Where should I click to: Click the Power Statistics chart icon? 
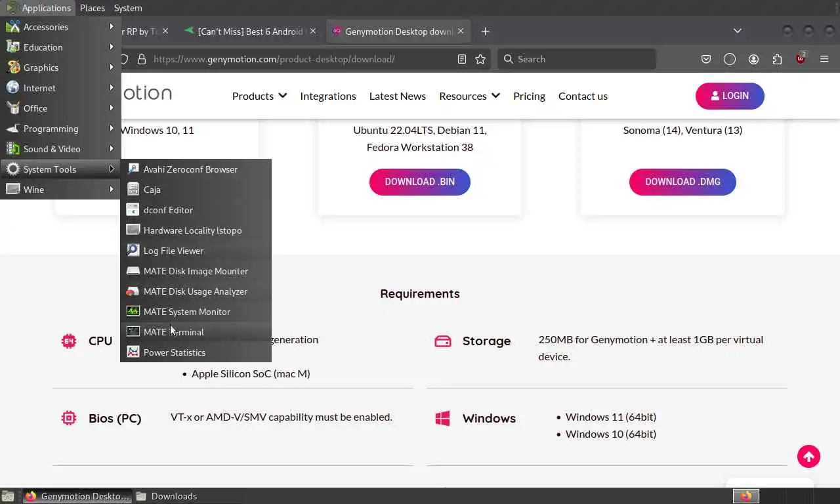pyautogui.click(x=133, y=352)
